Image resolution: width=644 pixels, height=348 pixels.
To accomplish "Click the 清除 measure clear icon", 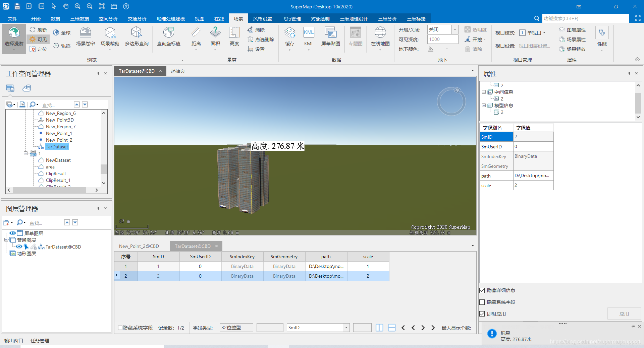I will click(x=250, y=29).
